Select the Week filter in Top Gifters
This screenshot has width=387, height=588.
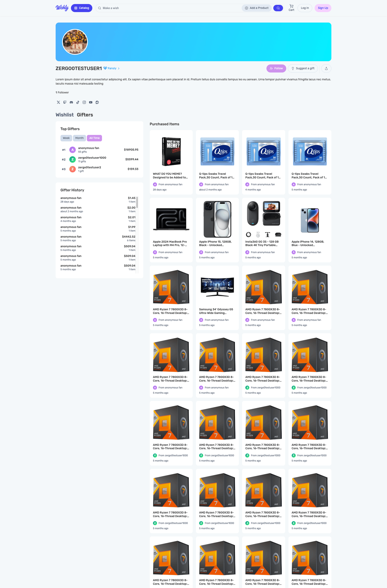click(x=66, y=138)
